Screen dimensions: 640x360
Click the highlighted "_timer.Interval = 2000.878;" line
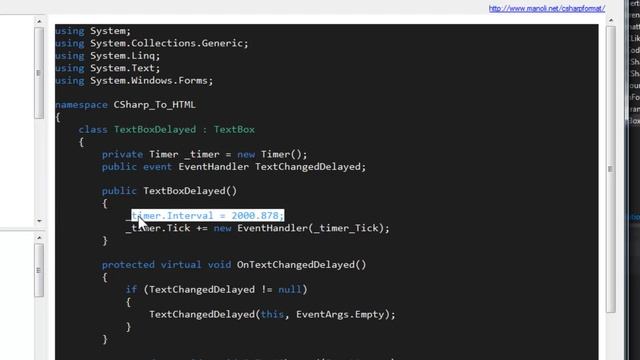205,216
